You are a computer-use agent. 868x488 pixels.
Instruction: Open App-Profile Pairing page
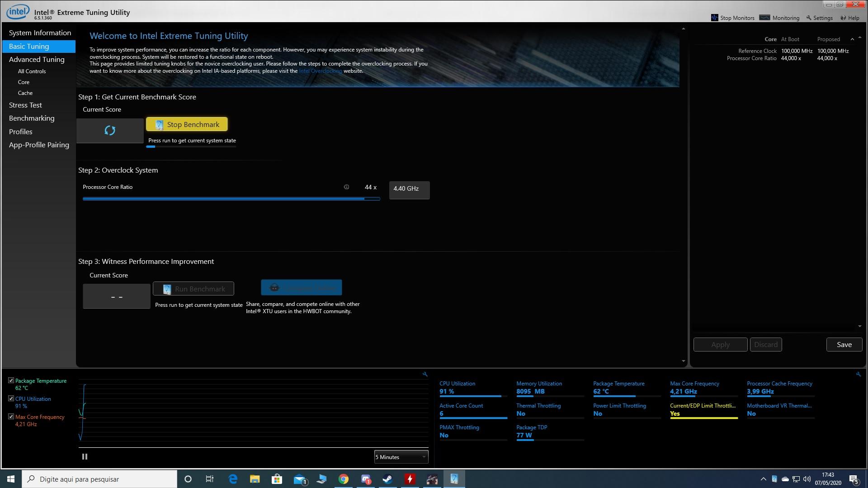[39, 145]
